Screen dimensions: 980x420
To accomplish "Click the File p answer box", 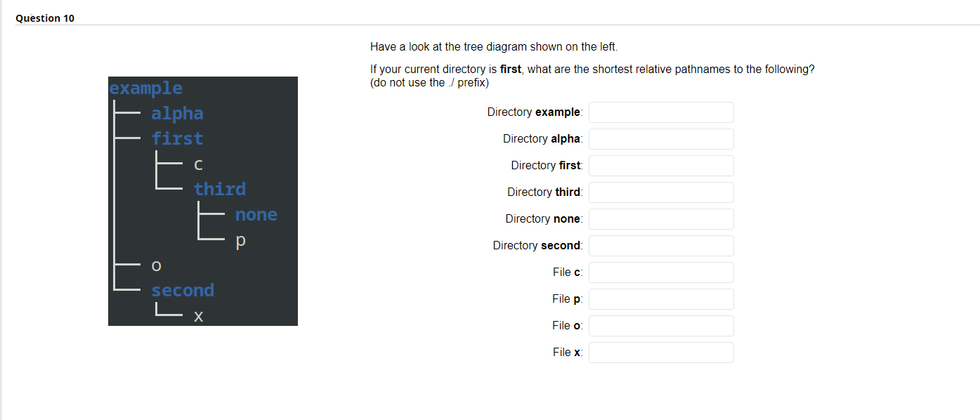I will point(660,298).
